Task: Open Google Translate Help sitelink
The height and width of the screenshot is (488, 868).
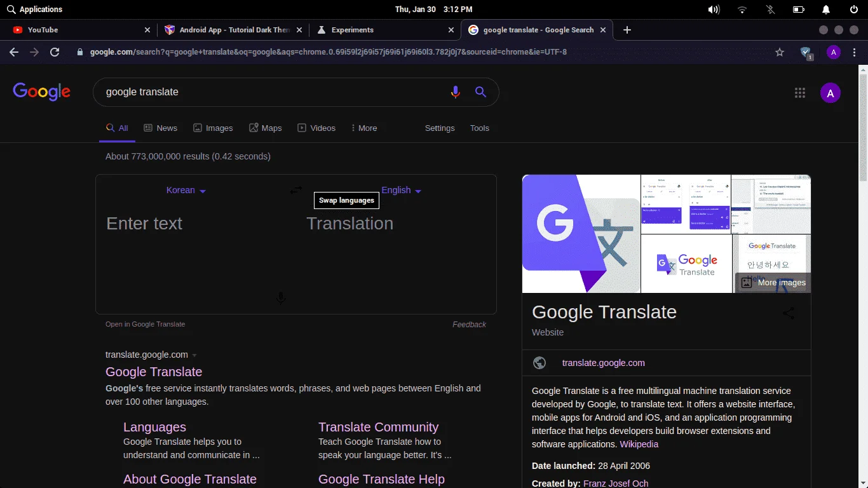Action: coord(382,479)
